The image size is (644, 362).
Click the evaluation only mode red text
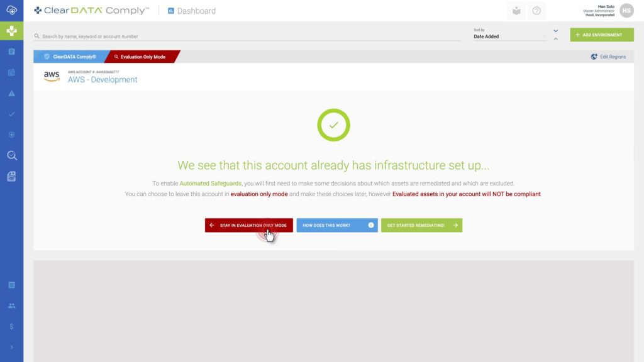259,194
